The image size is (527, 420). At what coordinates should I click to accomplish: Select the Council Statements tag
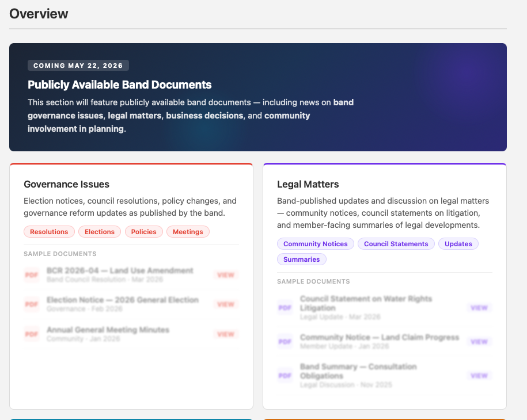pyautogui.click(x=396, y=243)
